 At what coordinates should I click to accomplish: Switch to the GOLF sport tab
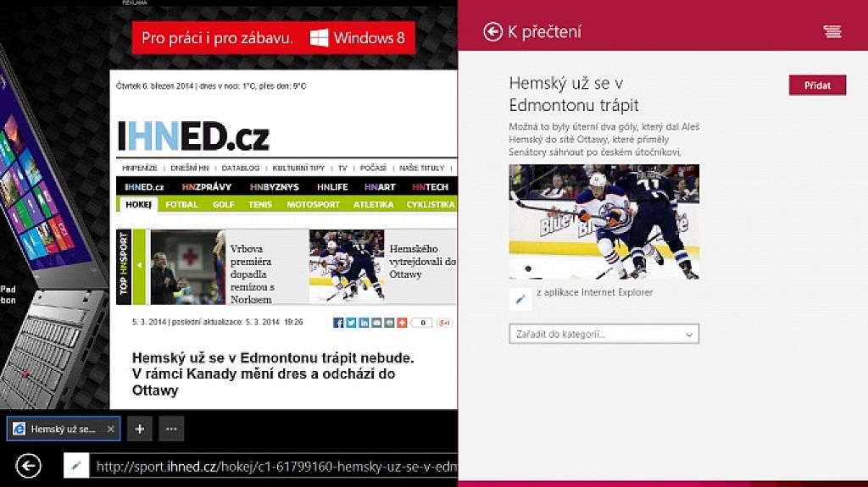tap(223, 205)
